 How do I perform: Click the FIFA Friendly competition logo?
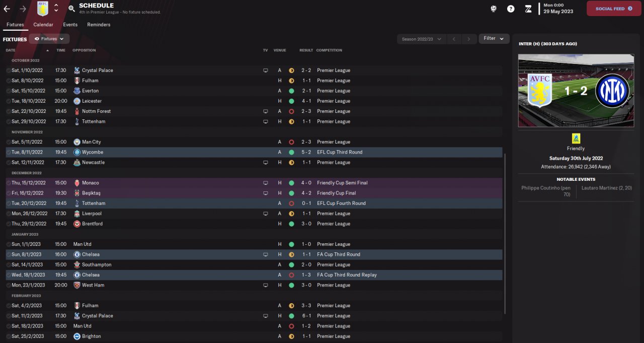(576, 139)
